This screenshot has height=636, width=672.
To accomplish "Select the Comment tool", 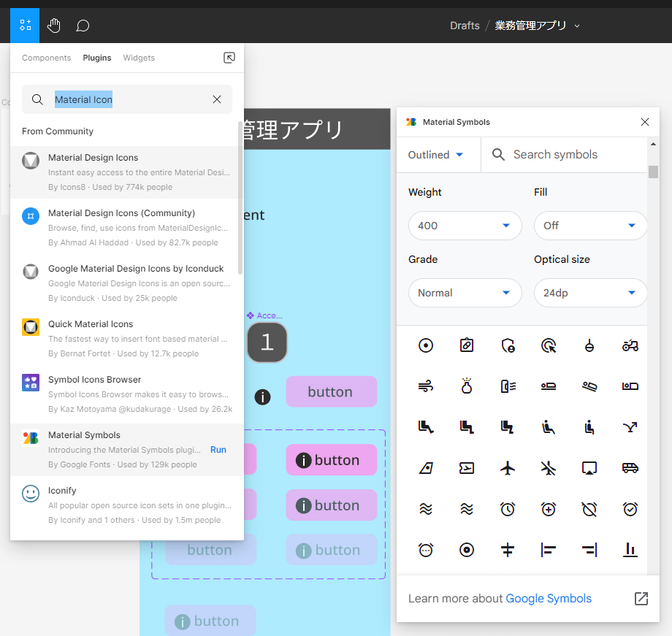I will (83, 26).
